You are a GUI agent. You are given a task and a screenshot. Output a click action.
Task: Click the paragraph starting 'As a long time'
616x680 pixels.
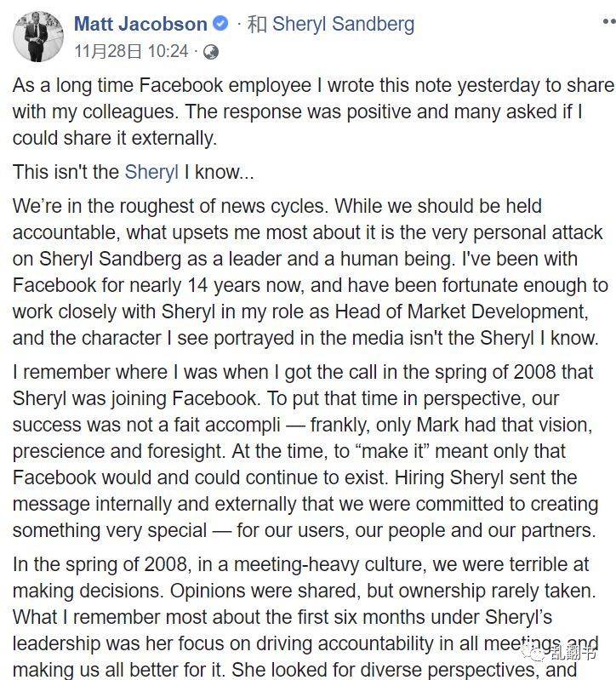coord(313,111)
